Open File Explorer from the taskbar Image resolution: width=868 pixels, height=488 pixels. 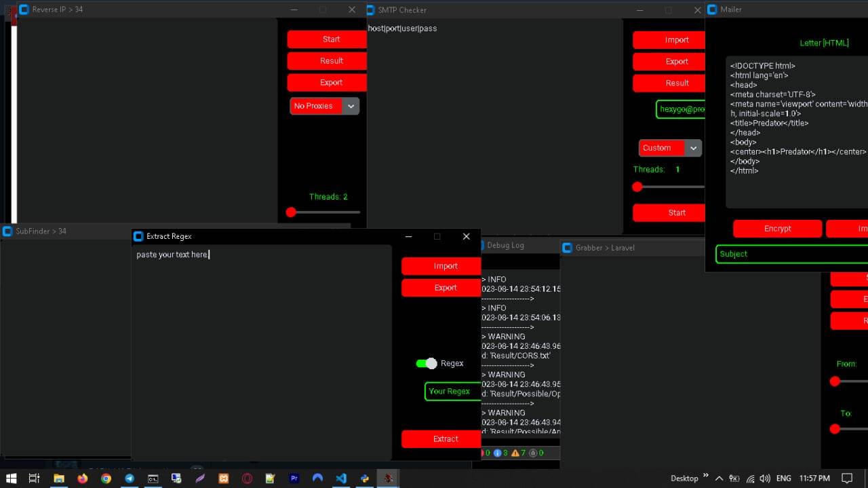[x=59, y=478]
